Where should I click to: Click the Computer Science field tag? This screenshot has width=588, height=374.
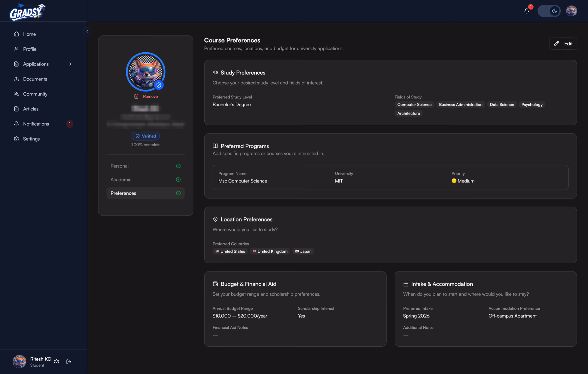click(x=414, y=105)
